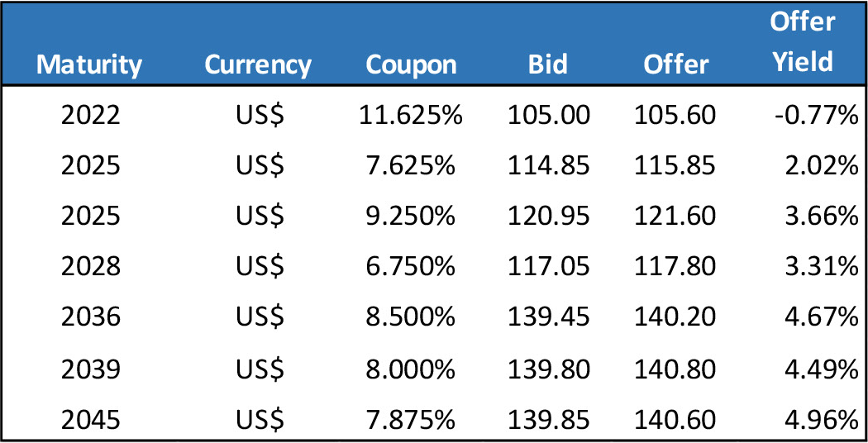Select the 105.00 bid value
The height and width of the screenshot is (443, 868).
(x=549, y=114)
